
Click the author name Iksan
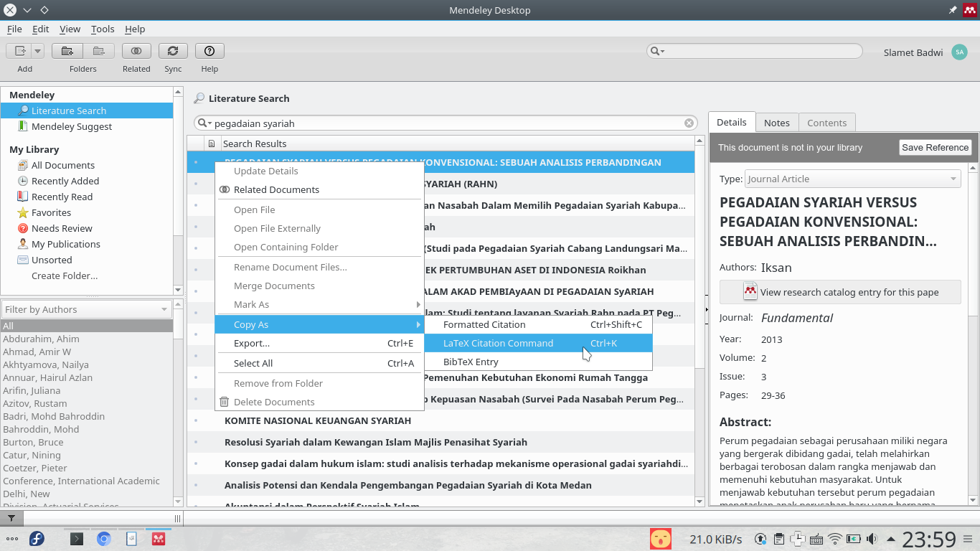click(776, 268)
